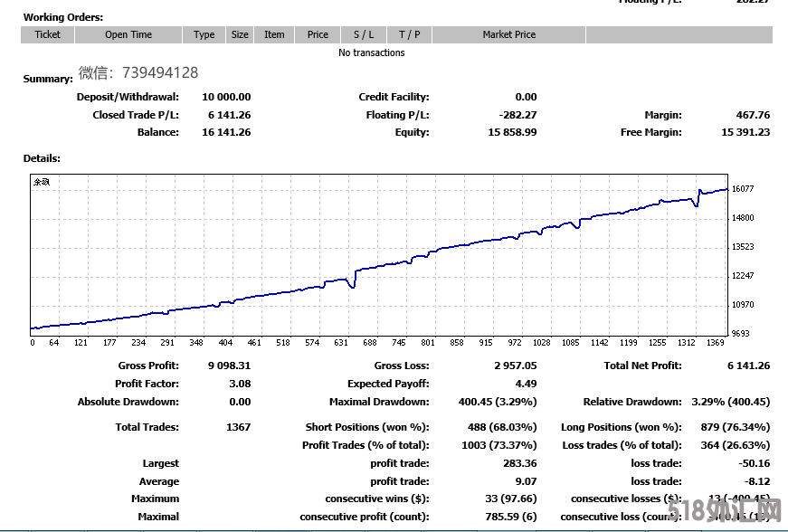
Task: Select the Size column header
Action: point(240,35)
